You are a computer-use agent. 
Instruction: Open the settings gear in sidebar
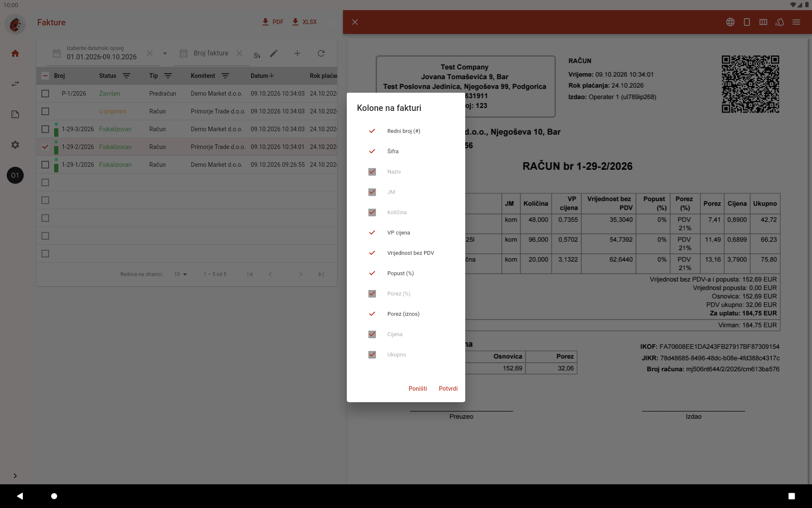point(15,145)
